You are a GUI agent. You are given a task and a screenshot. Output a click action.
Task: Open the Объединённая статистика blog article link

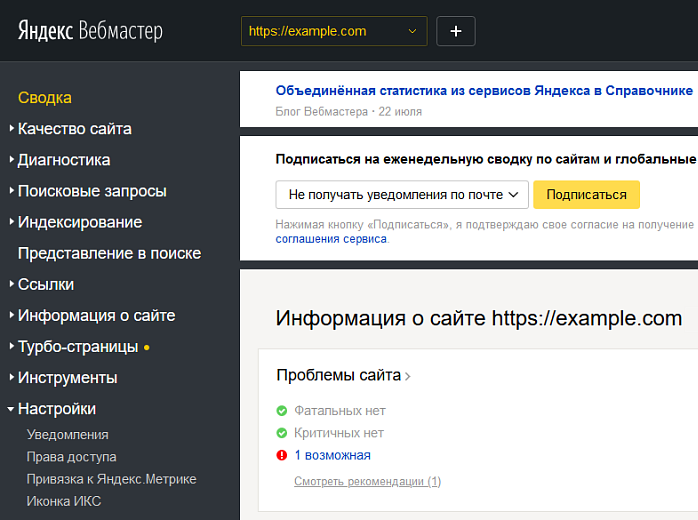point(484,90)
